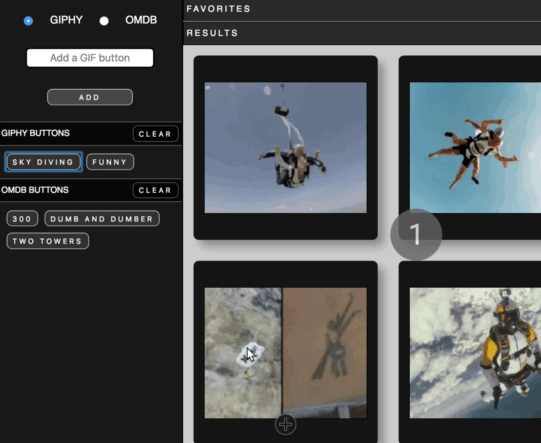Screen dimensions: 541x443
Task: Open the blue-sky tandem freefall GIF
Action: [x=475, y=147]
